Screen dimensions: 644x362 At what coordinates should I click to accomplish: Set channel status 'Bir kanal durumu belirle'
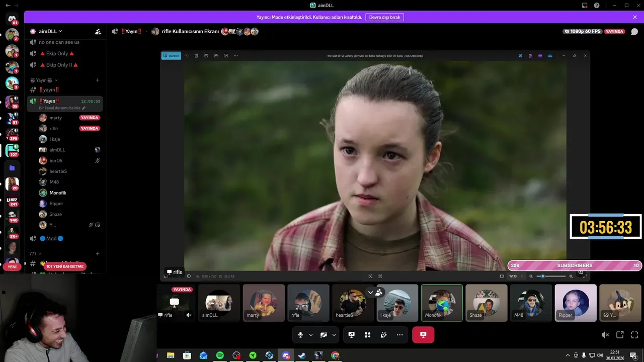point(62,108)
